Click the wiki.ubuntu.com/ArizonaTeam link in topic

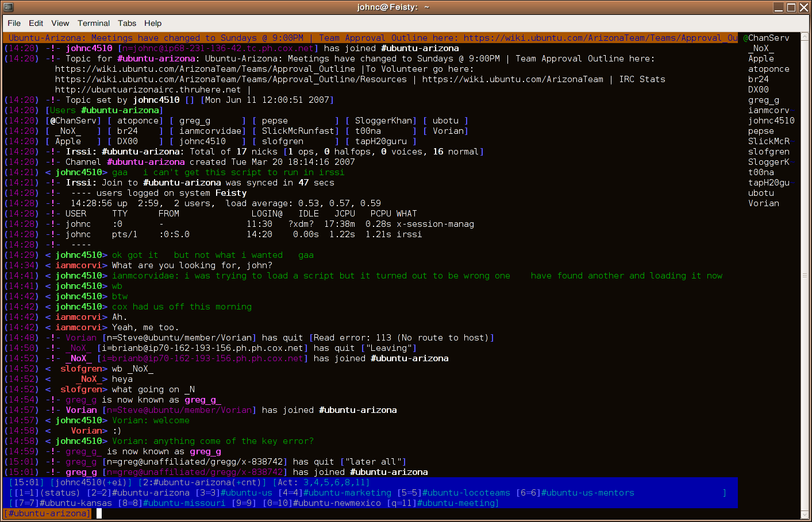(x=513, y=79)
